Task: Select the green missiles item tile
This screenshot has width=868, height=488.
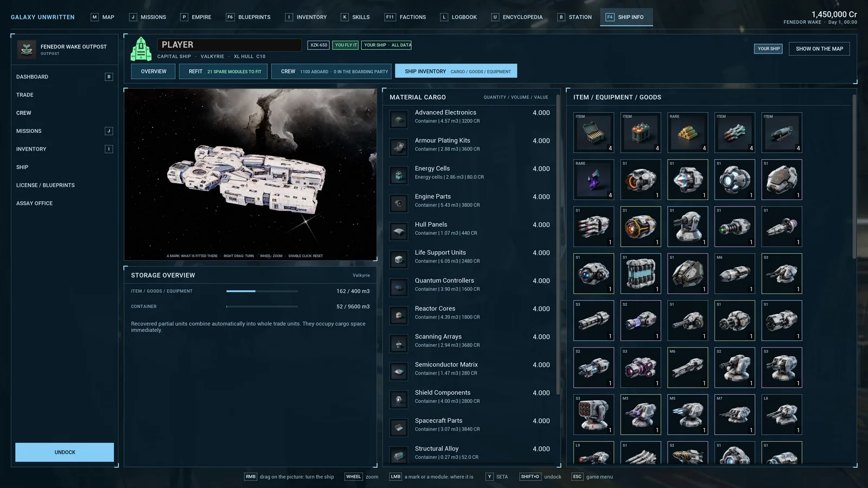Action: point(735,133)
